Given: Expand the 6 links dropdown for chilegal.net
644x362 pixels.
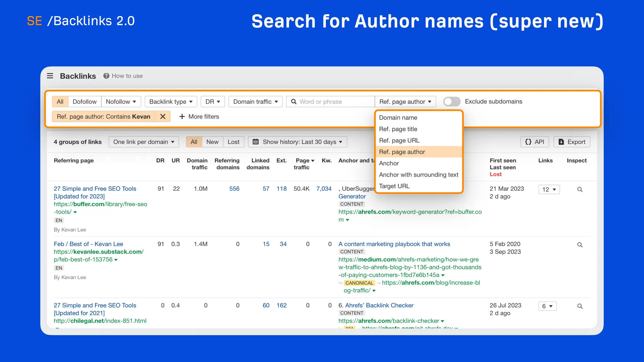Looking at the screenshot, I should [x=547, y=306].
